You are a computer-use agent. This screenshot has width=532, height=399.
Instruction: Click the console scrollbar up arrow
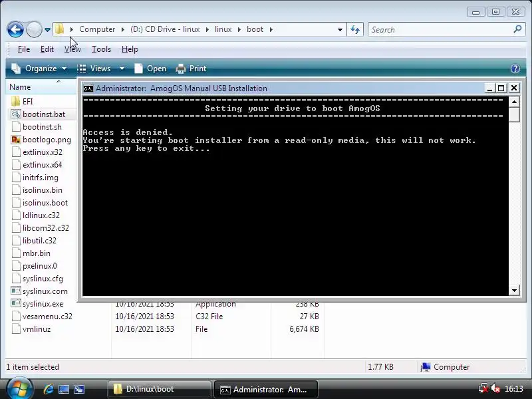point(514,102)
